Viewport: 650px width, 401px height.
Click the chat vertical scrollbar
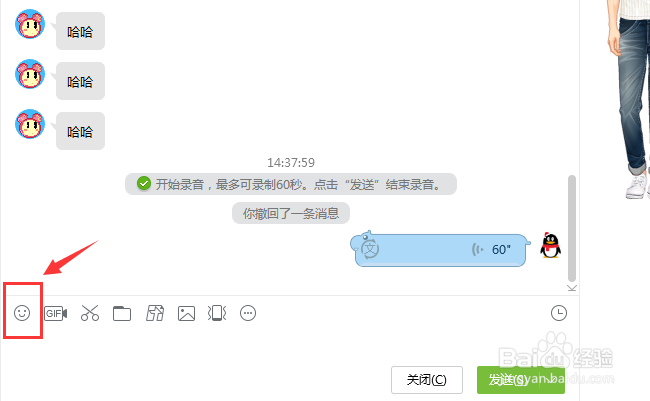coord(572,228)
